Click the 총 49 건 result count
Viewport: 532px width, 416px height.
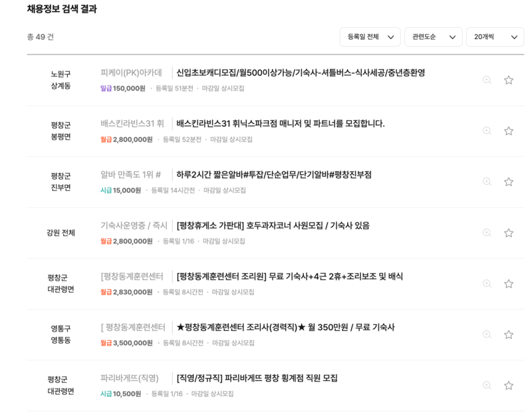(41, 37)
